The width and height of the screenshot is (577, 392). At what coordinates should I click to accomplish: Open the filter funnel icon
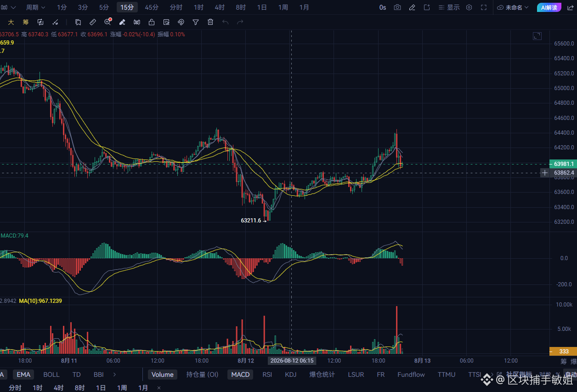click(196, 22)
